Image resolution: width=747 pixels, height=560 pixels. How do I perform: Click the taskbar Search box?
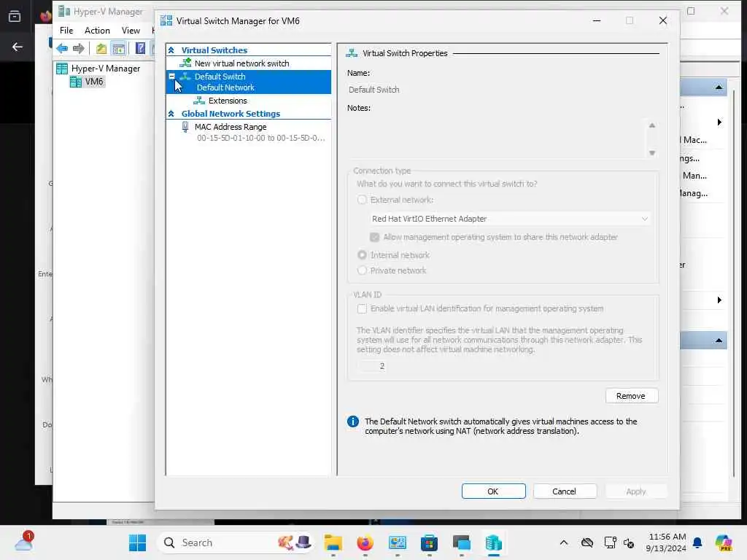tap(236, 542)
